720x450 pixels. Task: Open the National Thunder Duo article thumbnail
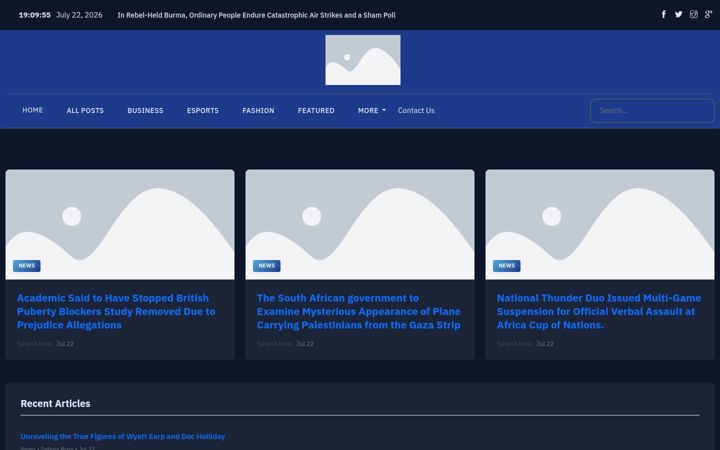pos(600,225)
